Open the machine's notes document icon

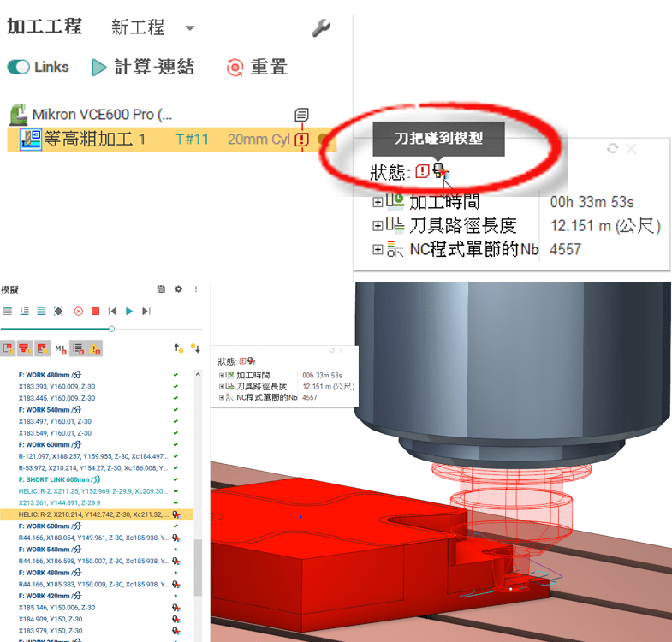(x=301, y=115)
